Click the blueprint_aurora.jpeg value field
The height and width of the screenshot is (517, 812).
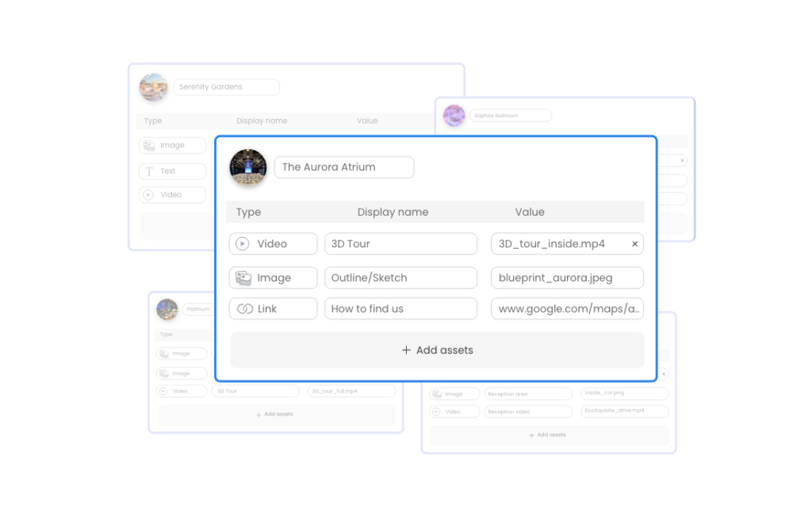pyautogui.click(x=567, y=278)
